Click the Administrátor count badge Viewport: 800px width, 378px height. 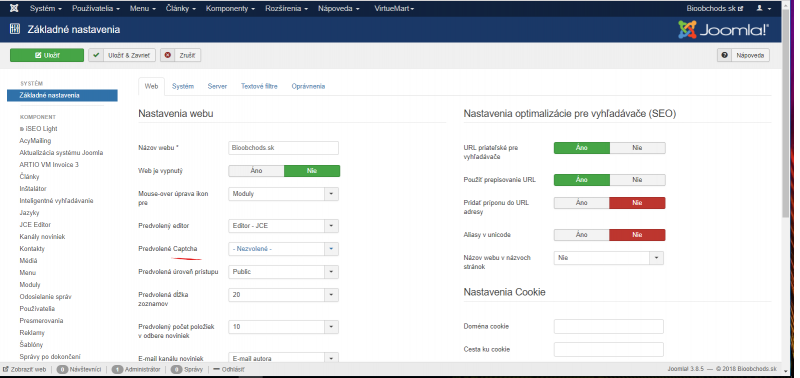(117, 369)
